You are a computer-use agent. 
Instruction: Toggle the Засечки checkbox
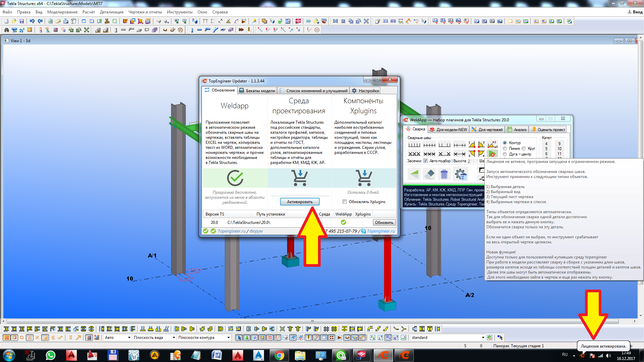tap(425, 161)
